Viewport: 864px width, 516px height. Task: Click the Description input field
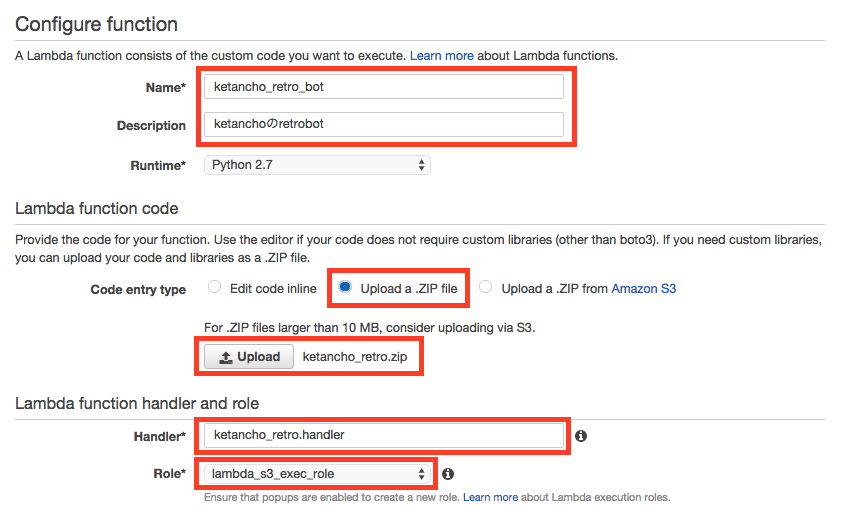tap(384, 124)
